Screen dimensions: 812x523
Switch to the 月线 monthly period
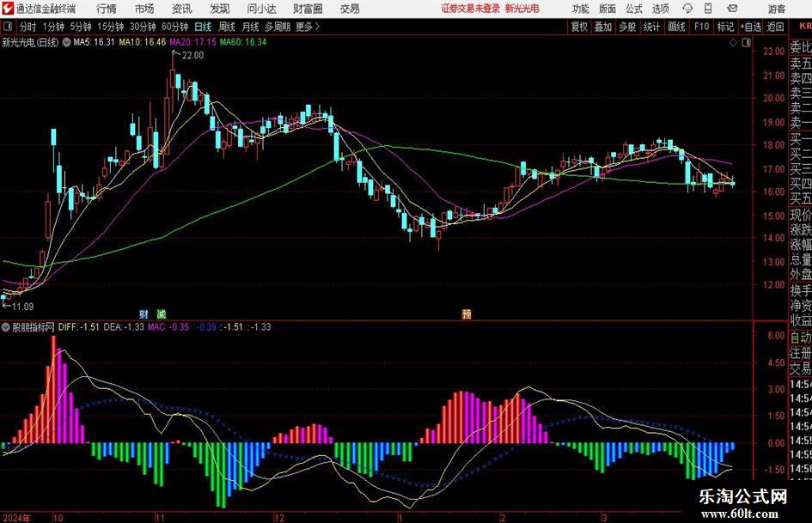pos(250,27)
